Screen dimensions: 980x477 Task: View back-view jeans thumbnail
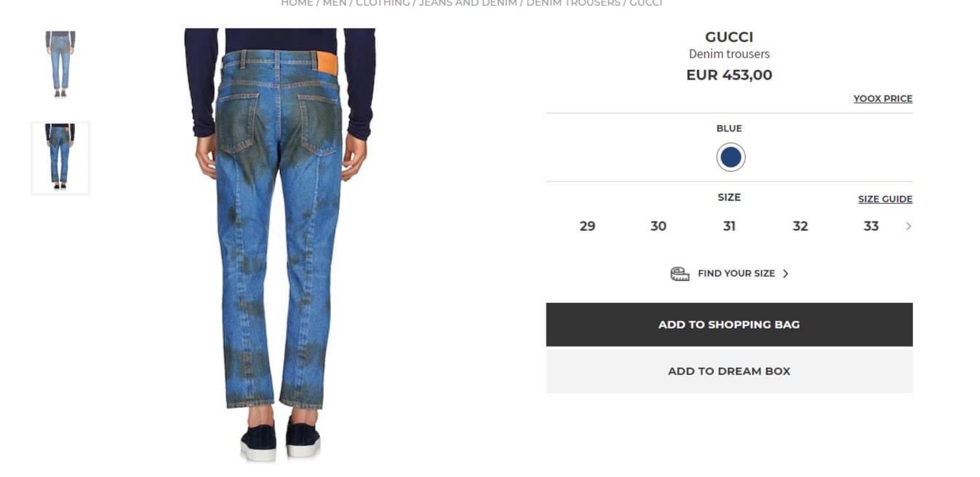coord(60,158)
